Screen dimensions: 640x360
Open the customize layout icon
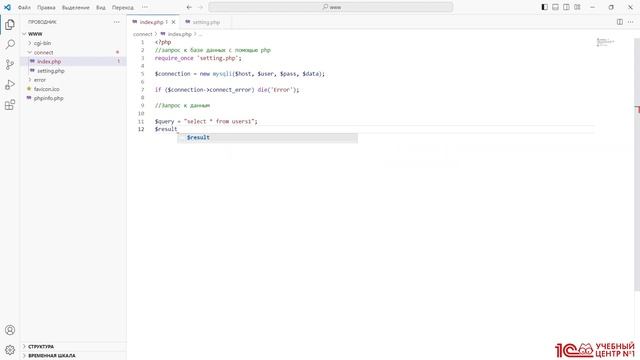pos(577,7)
